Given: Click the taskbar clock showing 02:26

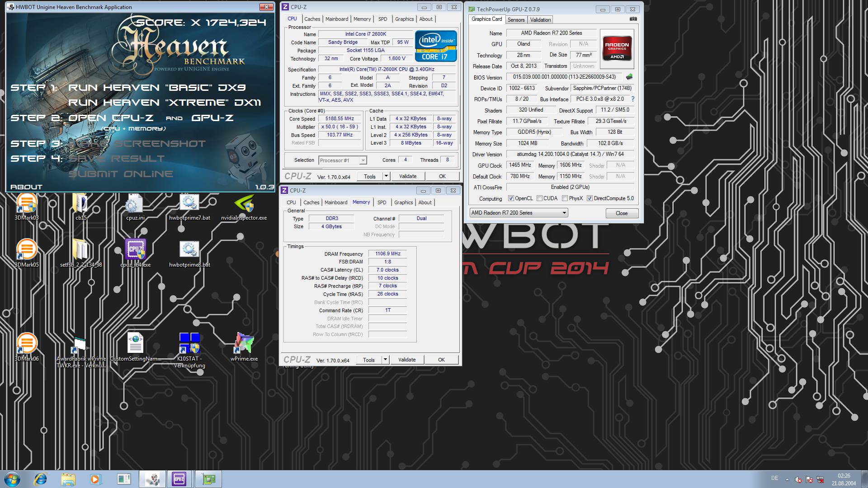Looking at the screenshot, I should pyautogui.click(x=844, y=479).
